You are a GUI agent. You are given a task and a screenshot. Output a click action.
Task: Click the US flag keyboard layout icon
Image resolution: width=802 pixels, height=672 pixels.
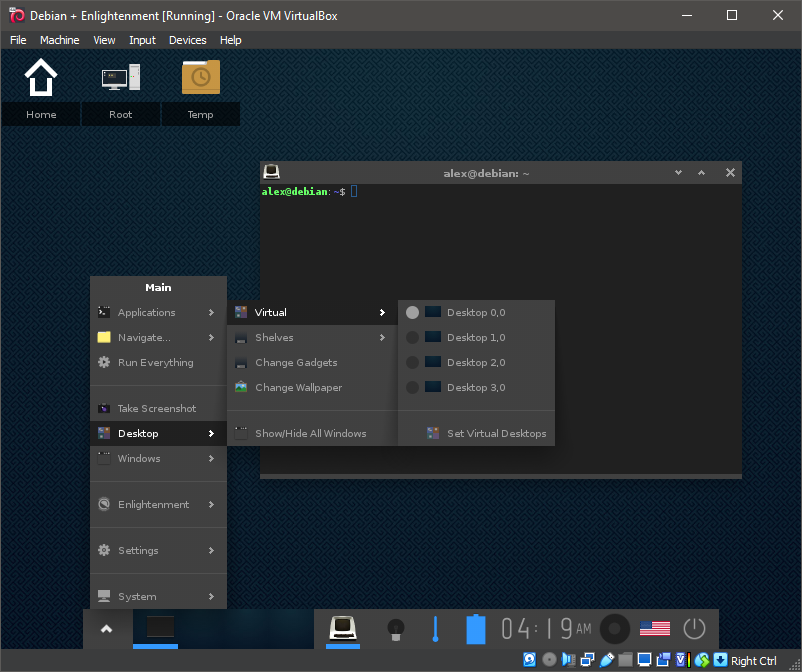(x=654, y=629)
